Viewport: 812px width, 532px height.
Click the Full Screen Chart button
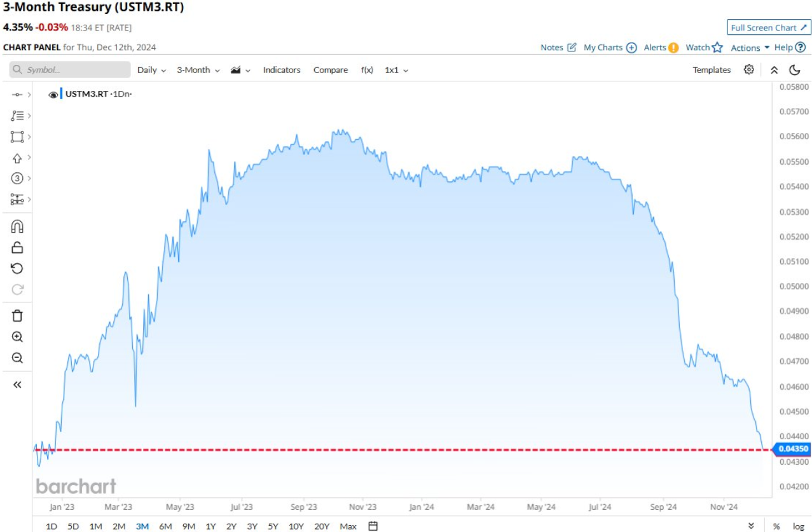click(769, 27)
